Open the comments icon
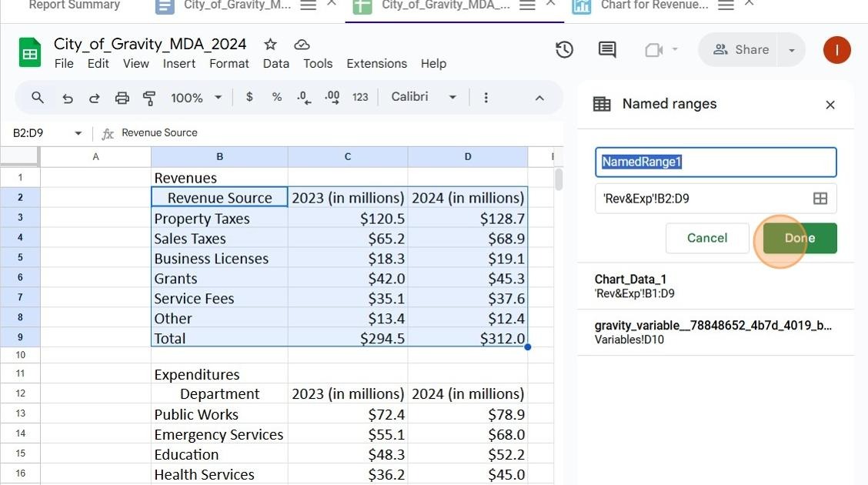Screen dimensions: 868x485 click(607, 50)
